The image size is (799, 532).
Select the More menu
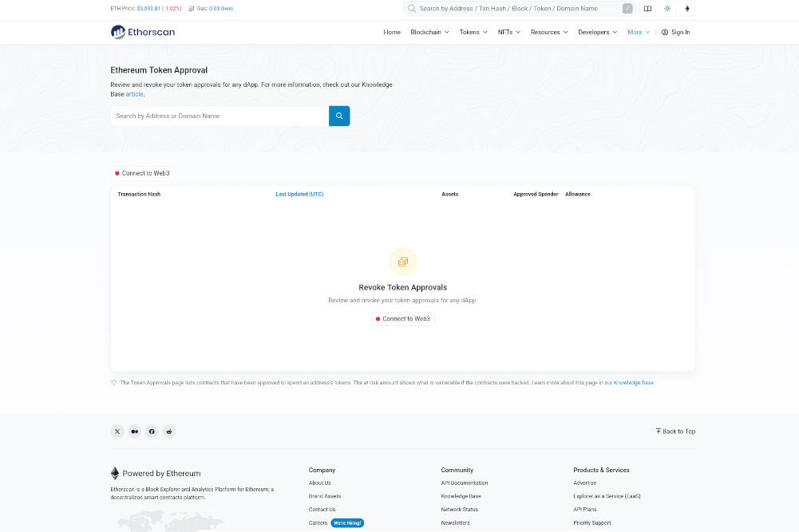[637, 32]
